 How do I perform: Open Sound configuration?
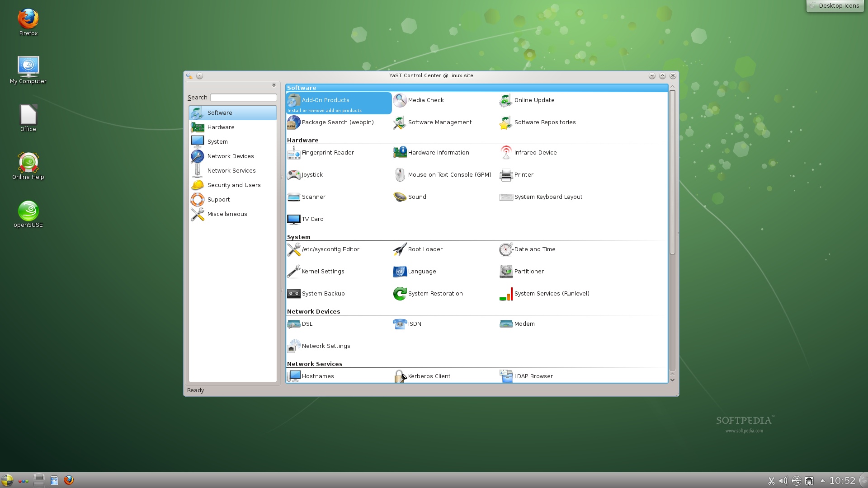pyautogui.click(x=410, y=197)
